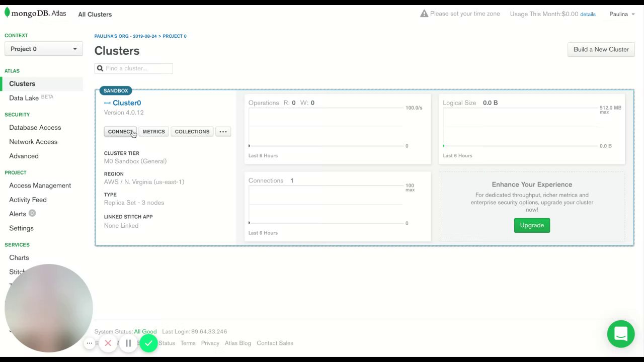Click Replica Set - 3 nodes text

pyautogui.click(x=134, y=203)
